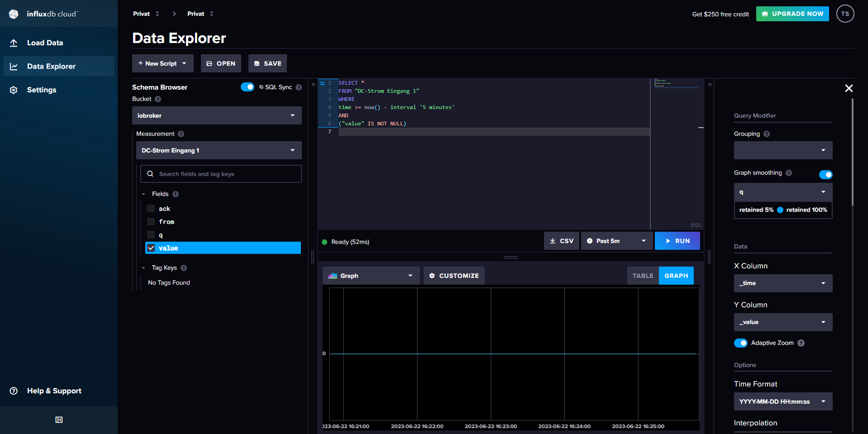
Task: Click the Tag Keys help icon
Action: pyautogui.click(x=184, y=268)
